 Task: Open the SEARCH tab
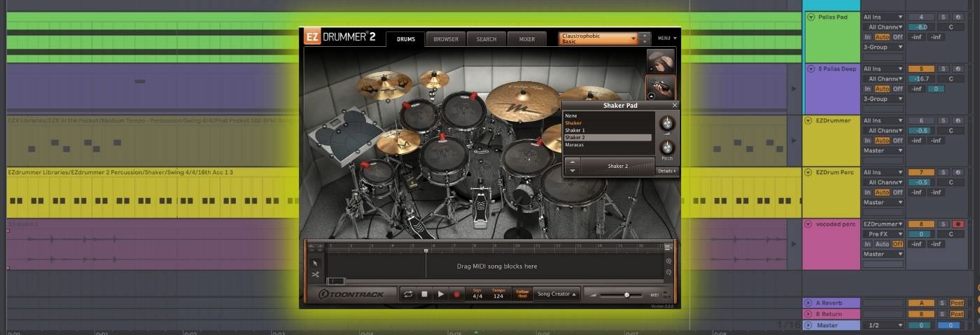(x=486, y=39)
